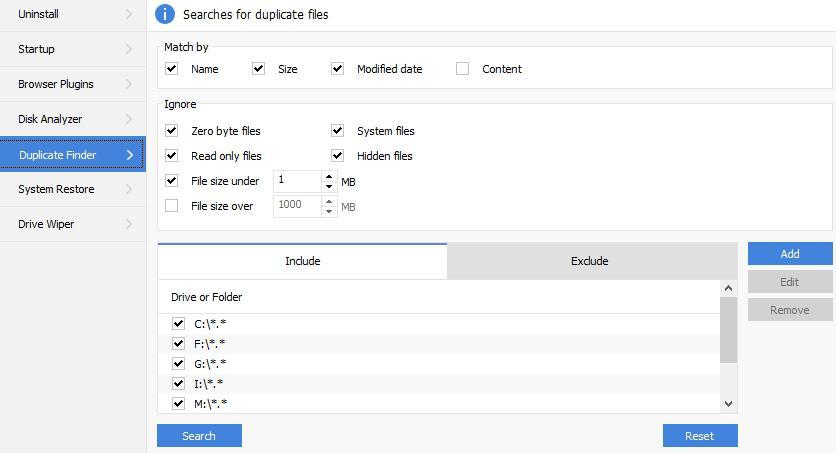The image size is (836, 453).
Task: Click arrow icon beside Drive Wiper
Action: click(129, 224)
